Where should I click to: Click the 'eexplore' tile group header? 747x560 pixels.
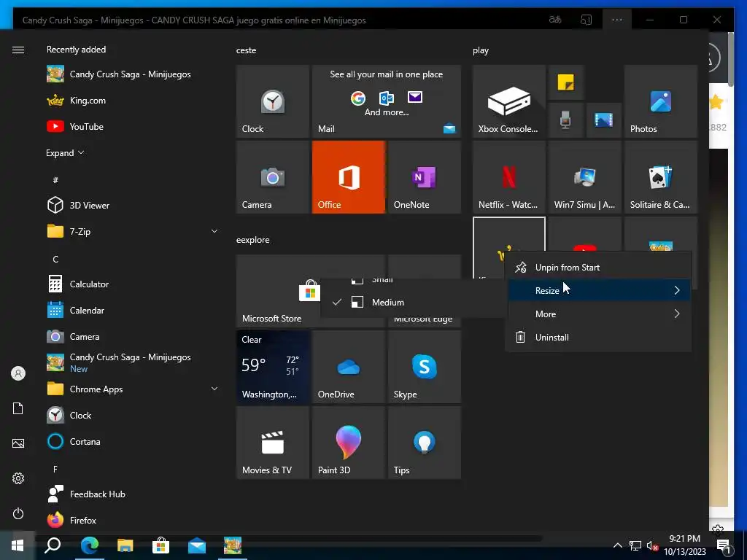[x=253, y=240]
